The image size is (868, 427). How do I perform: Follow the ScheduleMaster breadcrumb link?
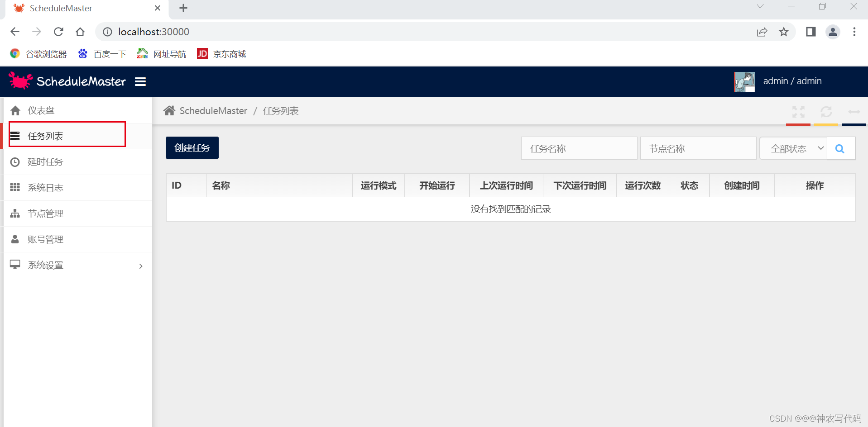213,111
